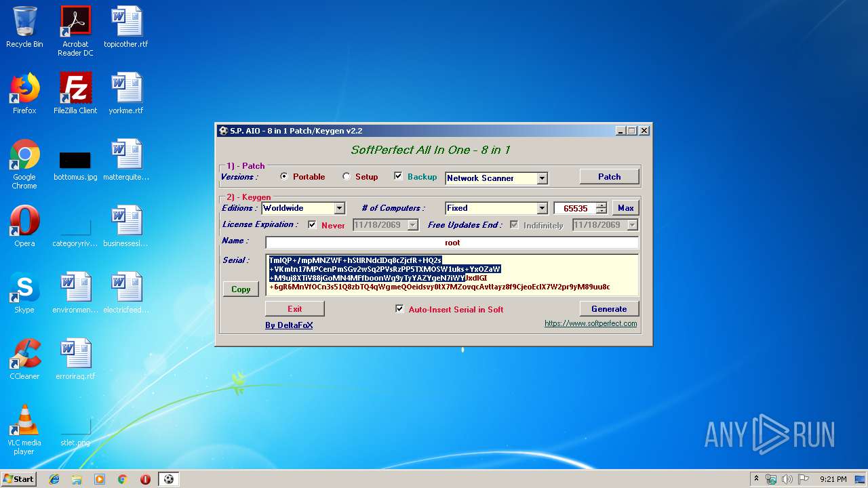The width and height of the screenshot is (868, 488).
Task: Open VLC media player shortcut
Action: [x=24, y=430]
